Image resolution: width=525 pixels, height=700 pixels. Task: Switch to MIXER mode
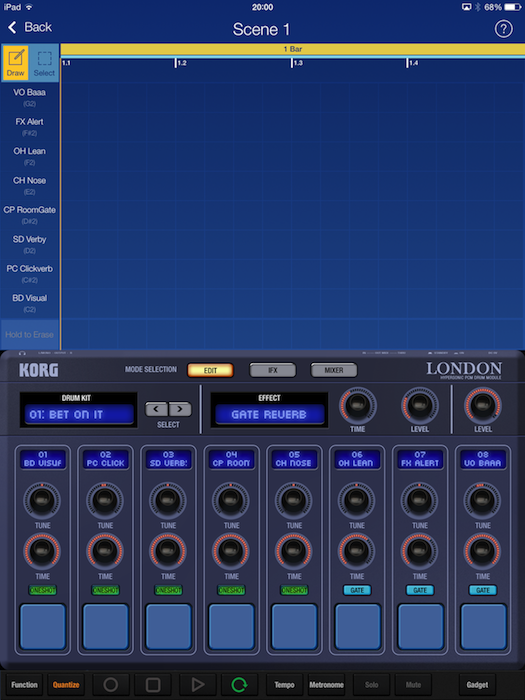tap(334, 370)
